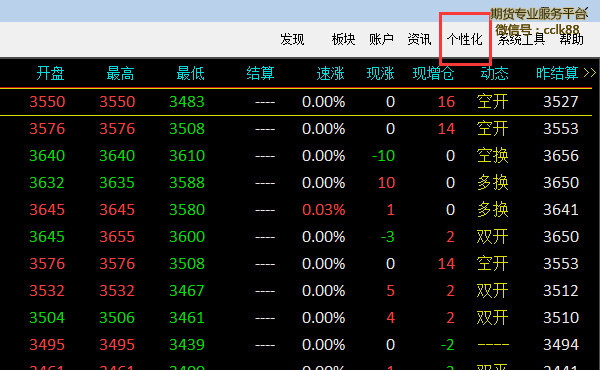Click the 现增仓 value 16
The image size is (600, 370).
[x=446, y=102]
